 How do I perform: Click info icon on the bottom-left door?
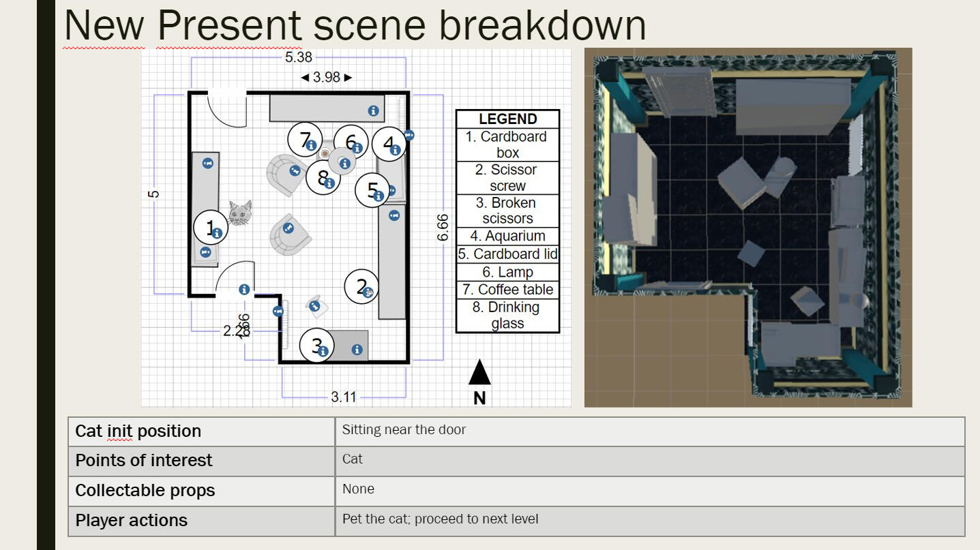coord(243,290)
